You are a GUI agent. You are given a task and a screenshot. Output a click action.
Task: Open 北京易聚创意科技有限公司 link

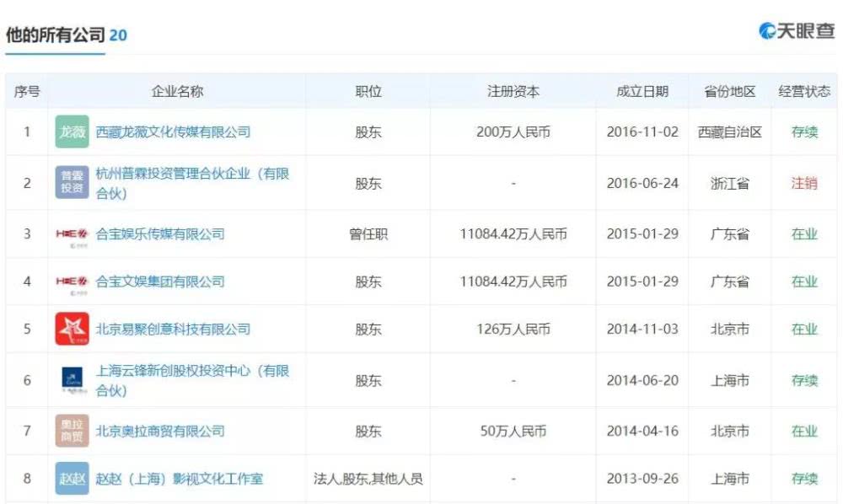173,329
